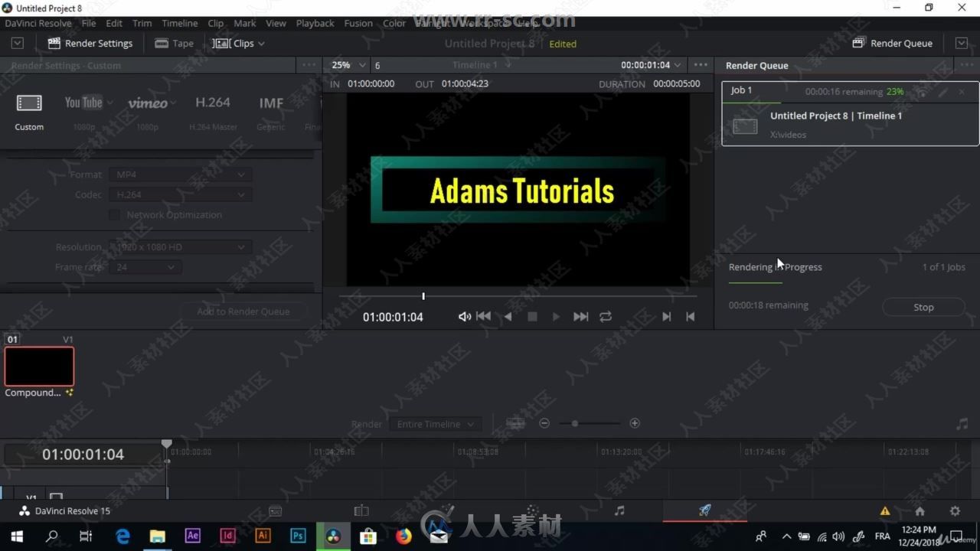Open the viewer options three-dot menu

pos(700,65)
